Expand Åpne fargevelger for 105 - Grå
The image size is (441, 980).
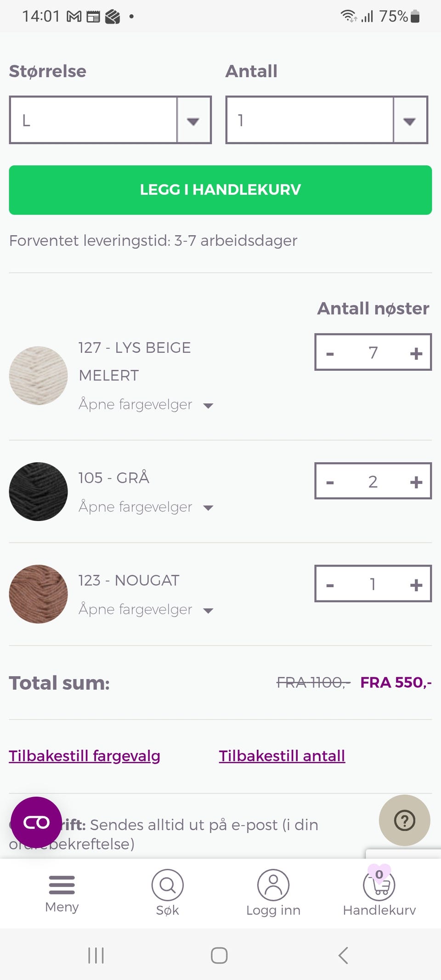click(146, 507)
